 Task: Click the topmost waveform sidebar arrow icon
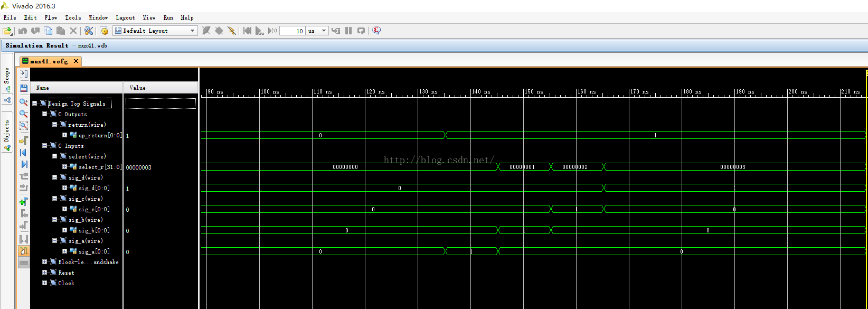(24, 74)
